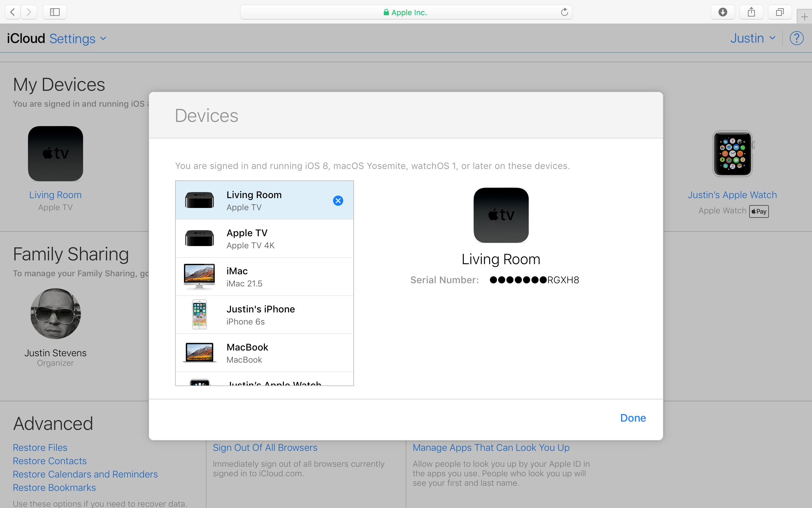The height and width of the screenshot is (508, 812).
Task: Toggle the Safari sidebar button
Action: [x=55, y=12]
